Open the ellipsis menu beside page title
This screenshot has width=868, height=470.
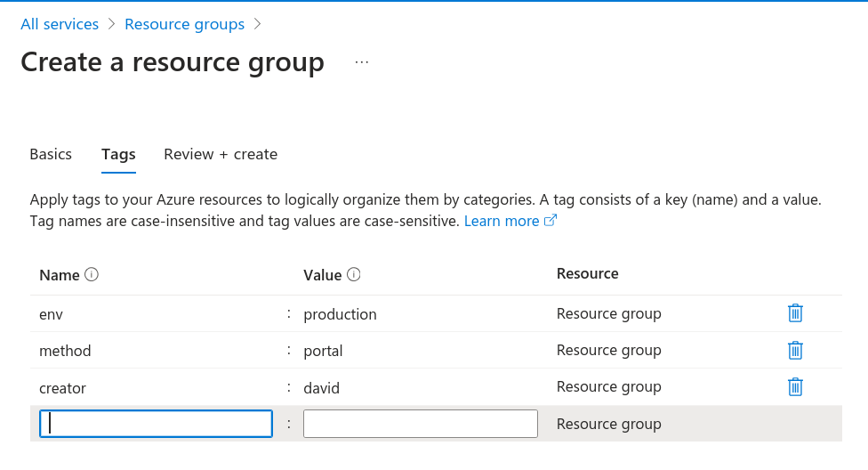coord(361,62)
